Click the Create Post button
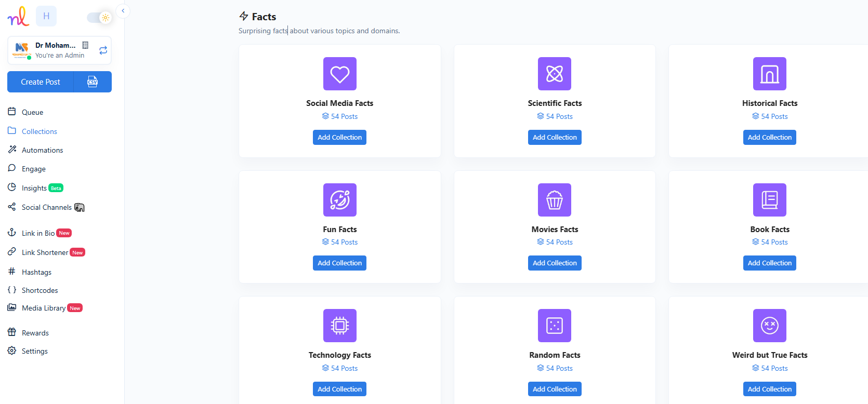The height and width of the screenshot is (404, 868). pos(41,82)
